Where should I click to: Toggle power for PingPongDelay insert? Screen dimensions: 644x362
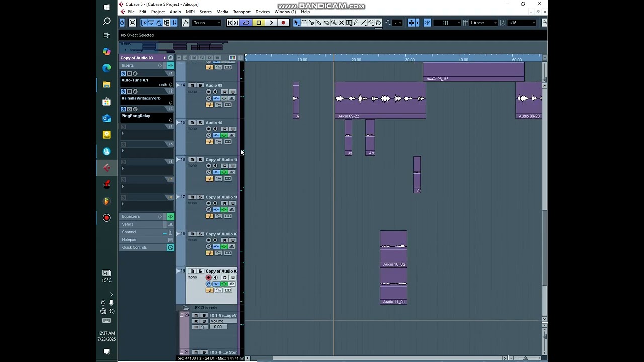tap(123, 109)
